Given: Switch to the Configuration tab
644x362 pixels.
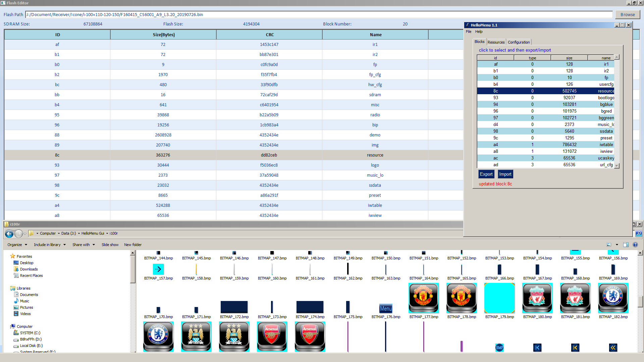Looking at the screenshot, I should (x=519, y=42).
